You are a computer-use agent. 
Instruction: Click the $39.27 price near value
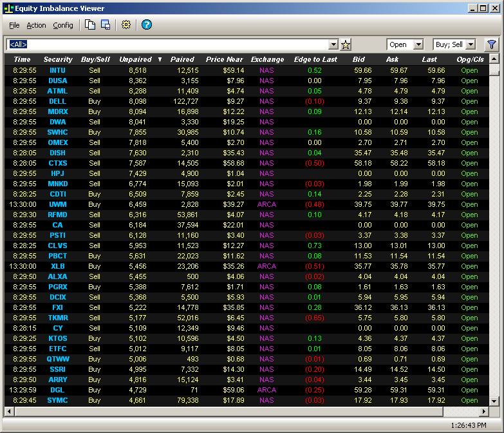coord(234,204)
